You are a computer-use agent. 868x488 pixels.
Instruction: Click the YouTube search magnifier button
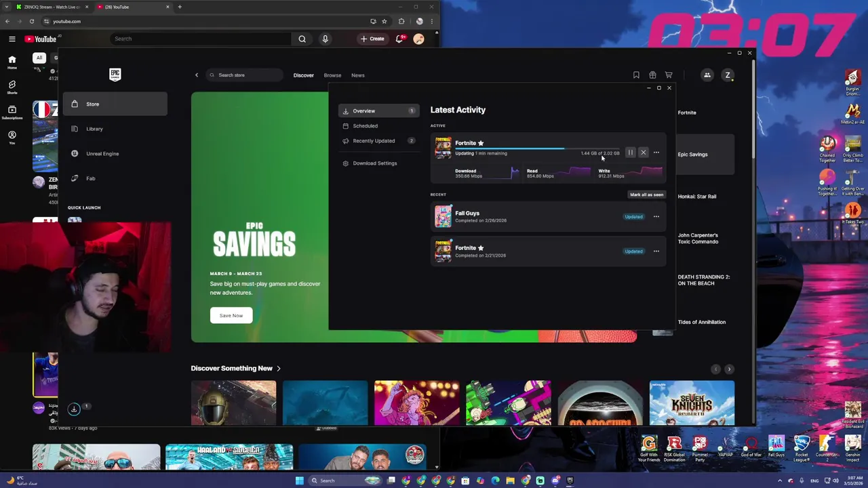[x=302, y=39]
